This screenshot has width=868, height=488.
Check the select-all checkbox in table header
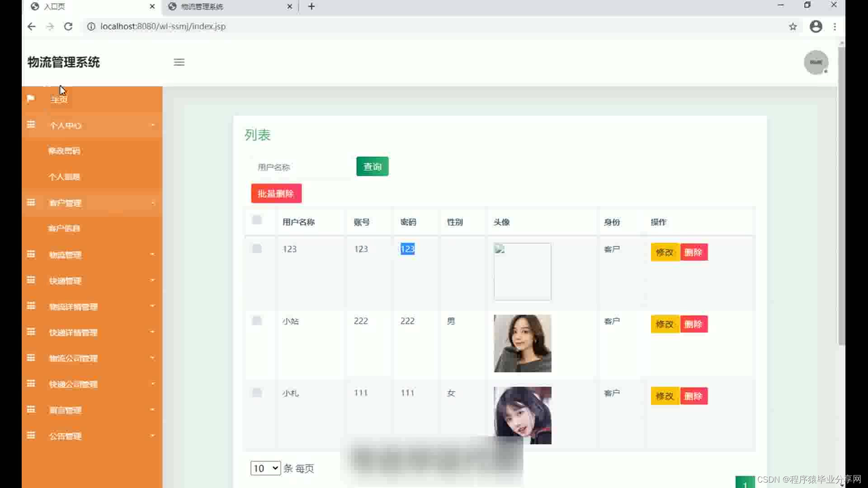[257, 220]
